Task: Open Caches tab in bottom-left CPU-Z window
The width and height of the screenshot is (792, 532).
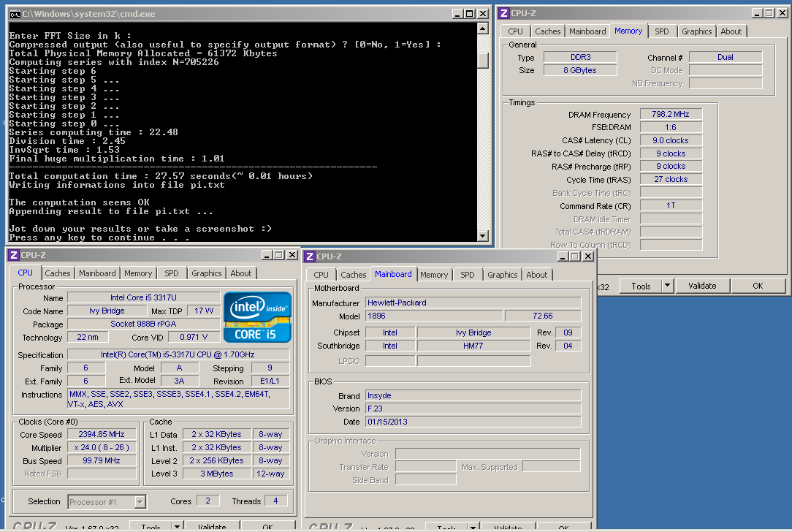Action: [58, 273]
